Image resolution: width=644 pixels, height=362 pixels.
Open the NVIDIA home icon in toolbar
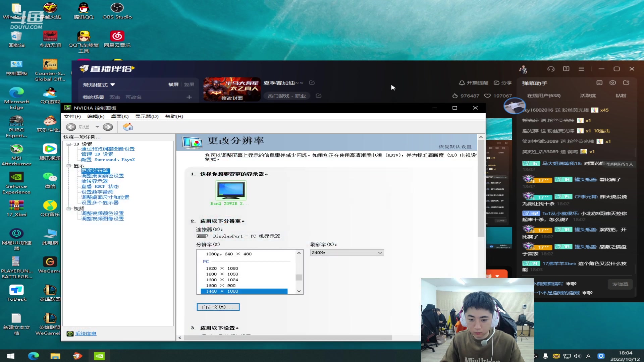(127, 127)
